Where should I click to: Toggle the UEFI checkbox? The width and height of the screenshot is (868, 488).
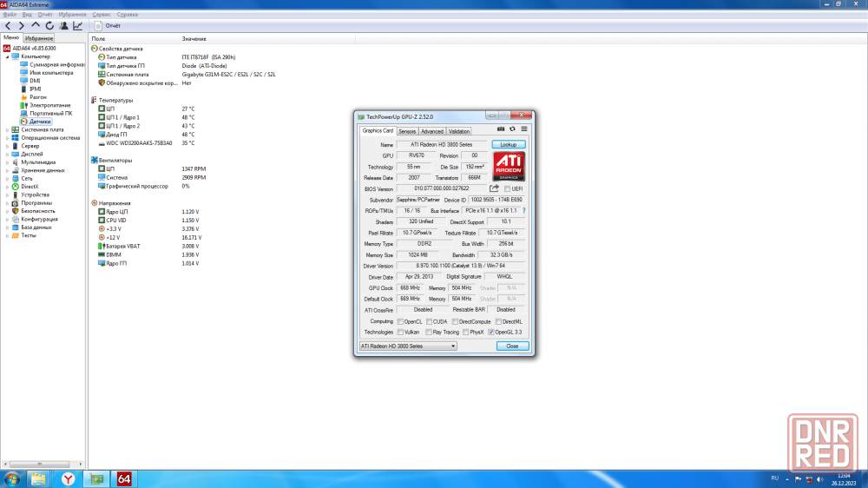pos(507,189)
